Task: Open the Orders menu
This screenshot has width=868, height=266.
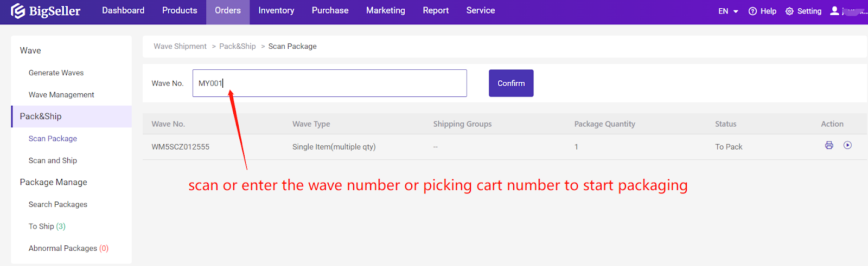Action: click(227, 11)
